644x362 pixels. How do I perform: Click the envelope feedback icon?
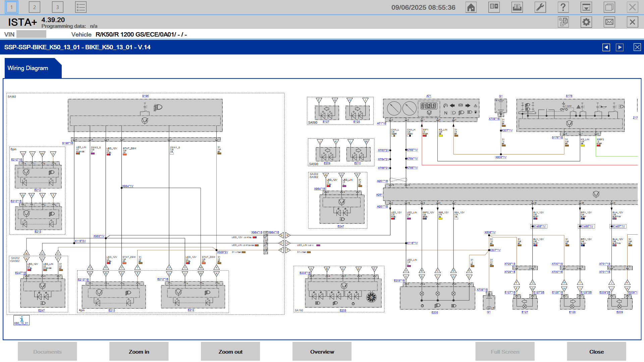tap(609, 22)
